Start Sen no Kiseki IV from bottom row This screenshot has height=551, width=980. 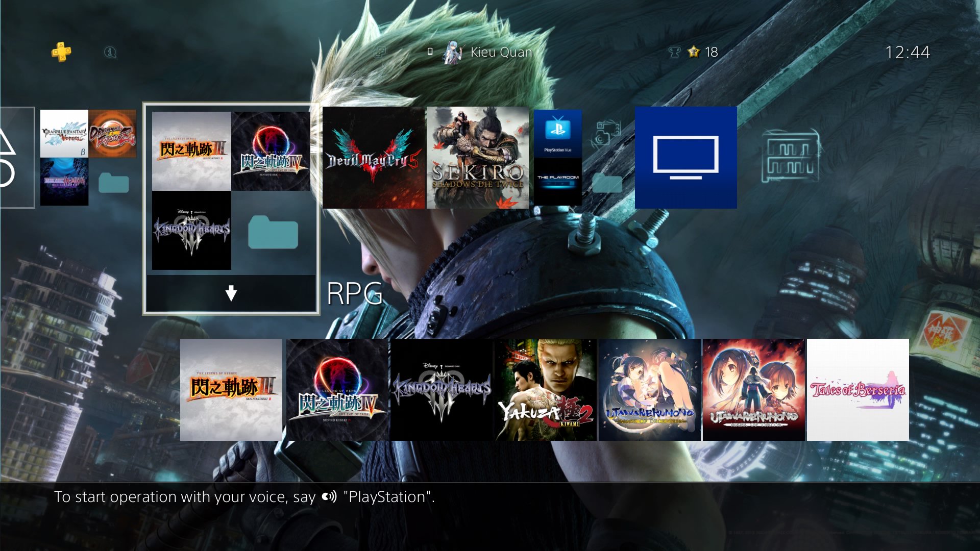point(337,390)
